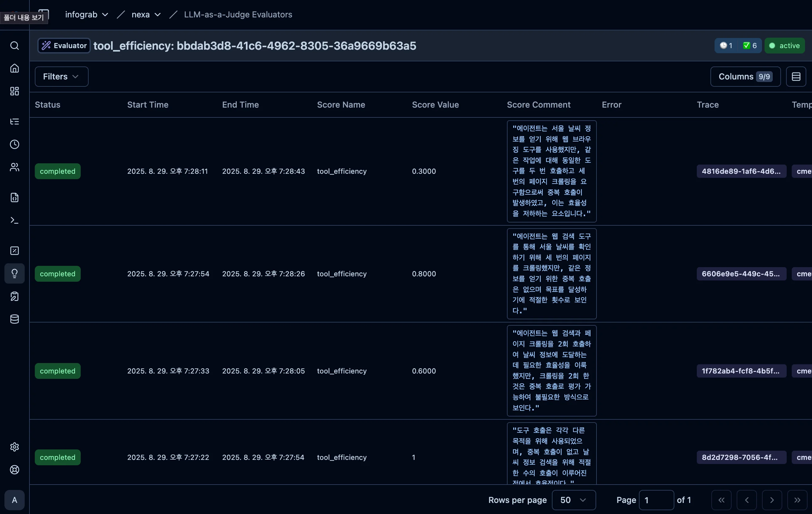Click the Score Value column header

pos(435,105)
